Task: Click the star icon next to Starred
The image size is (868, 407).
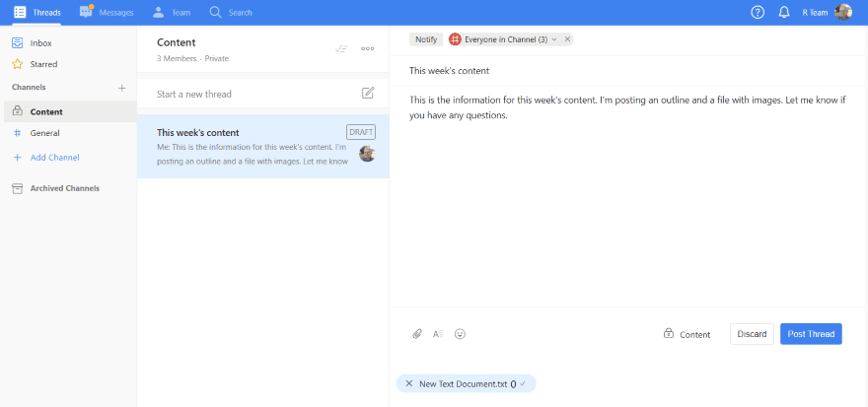Action: tap(17, 64)
